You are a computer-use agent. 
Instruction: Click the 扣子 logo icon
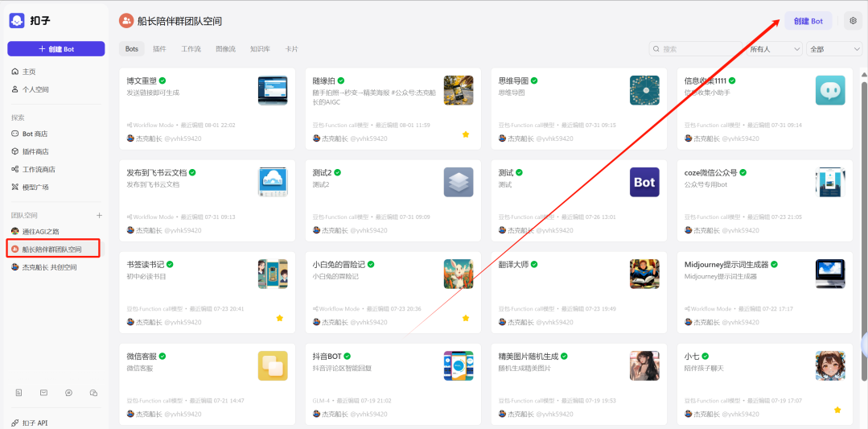pyautogui.click(x=17, y=21)
